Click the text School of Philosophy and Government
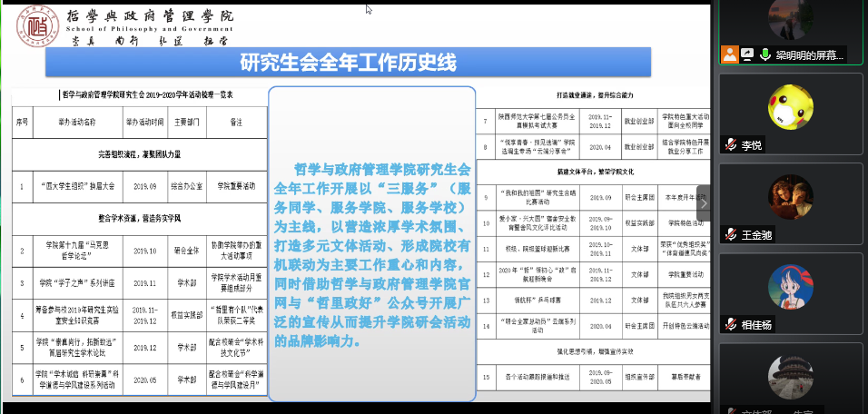Image resolution: width=868 pixels, height=414 pixels. click(150, 29)
